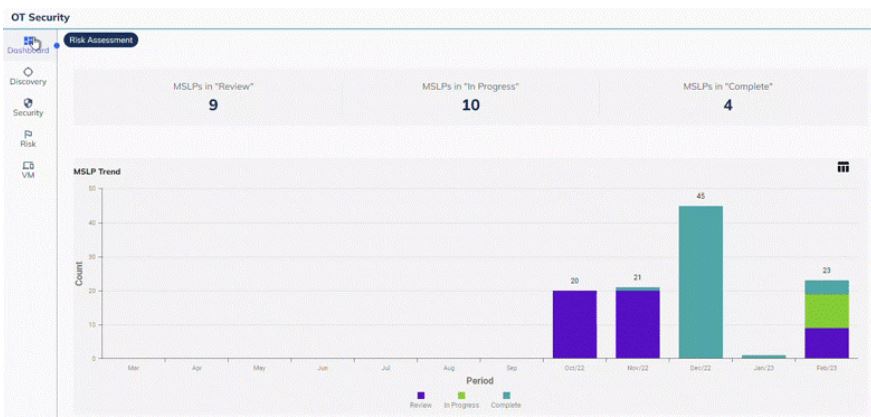Open the MSLPs in "Review" card
This screenshot has width=871, height=417.
213,96
